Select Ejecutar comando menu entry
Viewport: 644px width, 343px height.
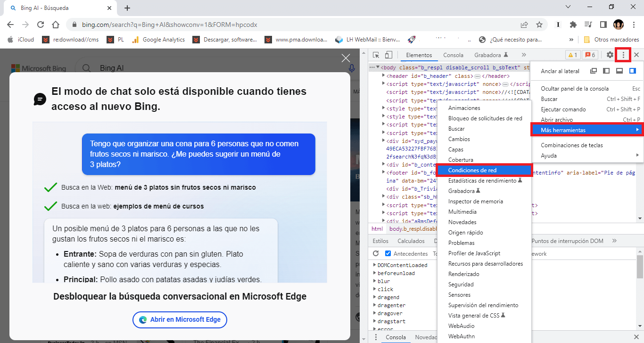[x=586, y=109]
